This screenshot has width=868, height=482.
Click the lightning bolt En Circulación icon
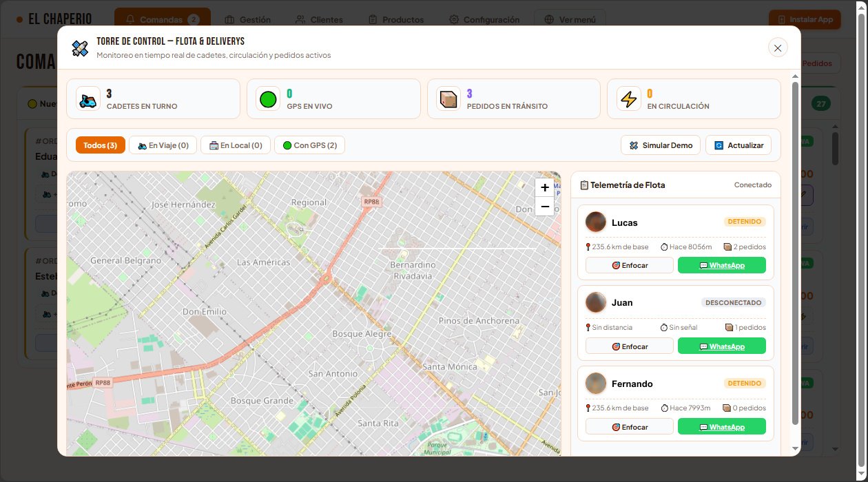coord(628,100)
